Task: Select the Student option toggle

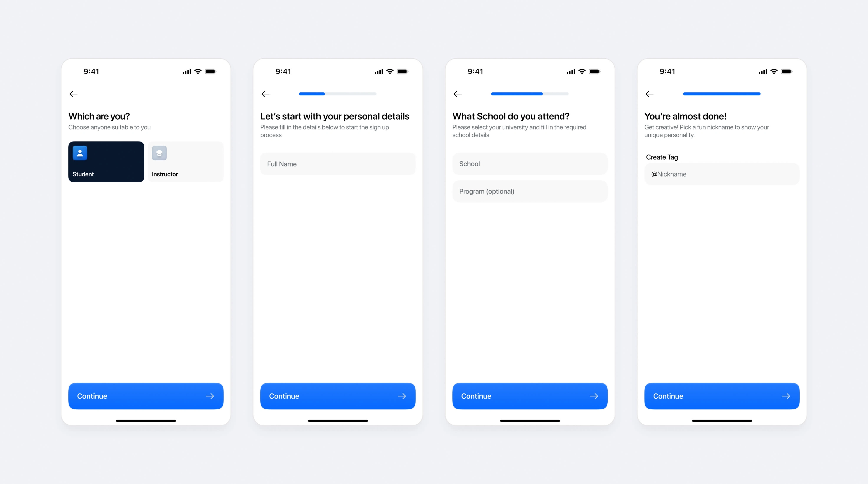Action: pos(106,161)
